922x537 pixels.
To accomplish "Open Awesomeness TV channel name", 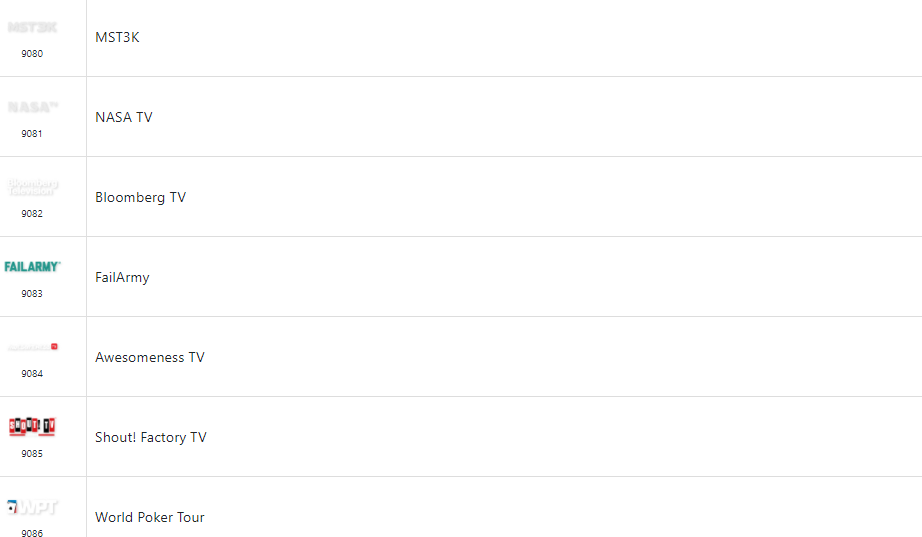I will (x=150, y=357).
